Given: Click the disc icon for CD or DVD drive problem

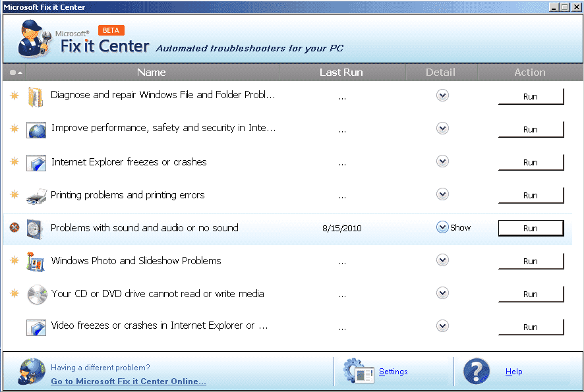Looking at the screenshot, I should tap(38, 294).
